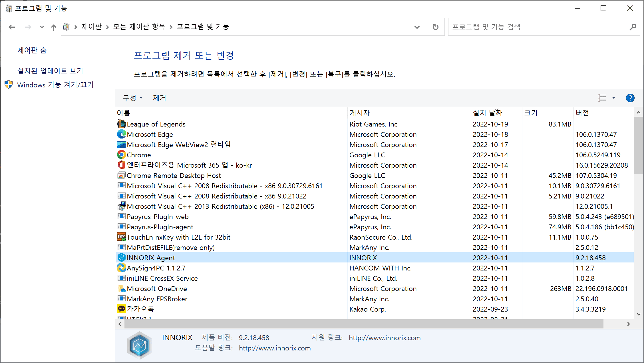Click the TouchEn nxKey icon
The image size is (644, 363).
[x=121, y=237]
